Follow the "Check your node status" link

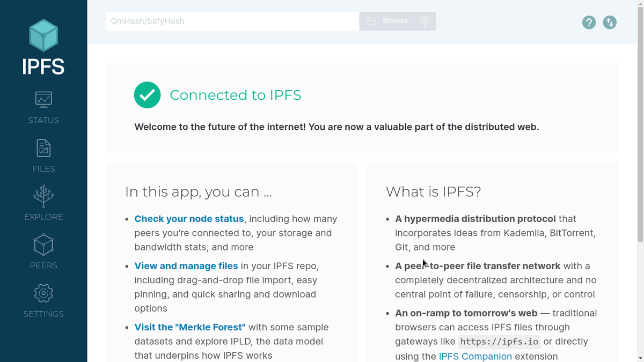(x=189, y=219)
